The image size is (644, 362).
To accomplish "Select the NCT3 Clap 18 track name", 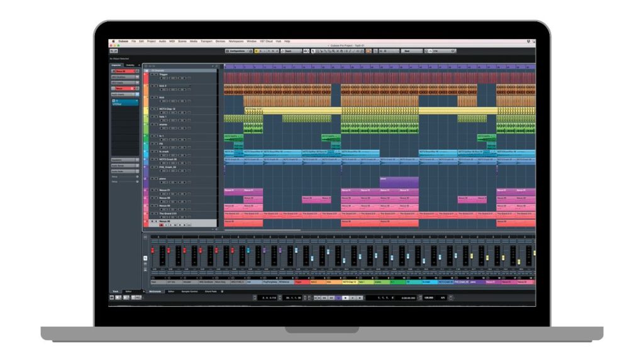I will 167,109.
